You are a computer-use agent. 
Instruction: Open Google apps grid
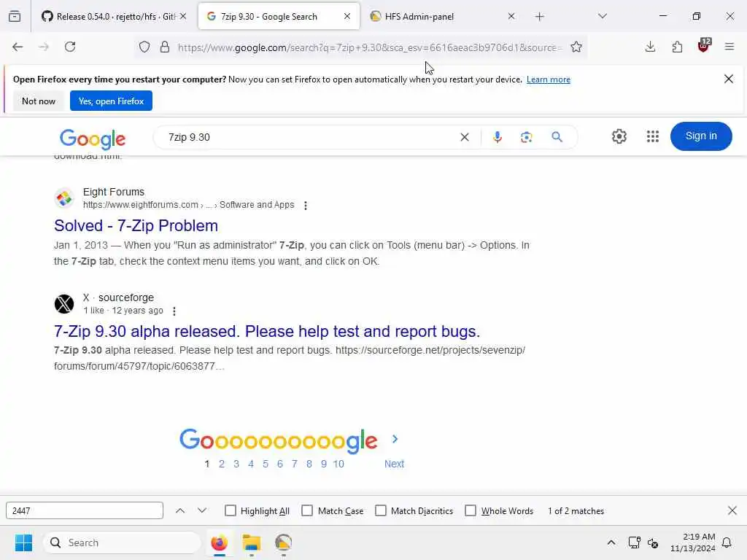(x=653, y=136)
